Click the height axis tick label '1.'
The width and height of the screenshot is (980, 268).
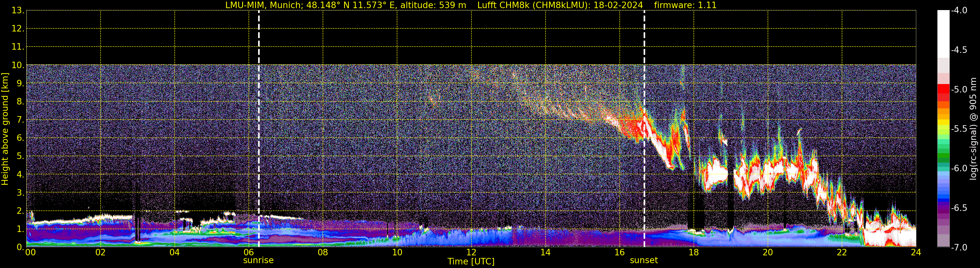coord(20,229)
